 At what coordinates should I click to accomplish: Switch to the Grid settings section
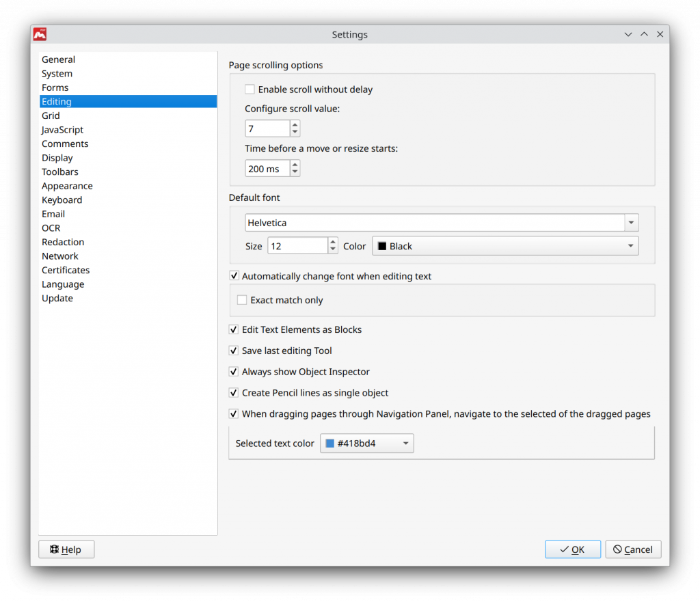pos(51,115)
